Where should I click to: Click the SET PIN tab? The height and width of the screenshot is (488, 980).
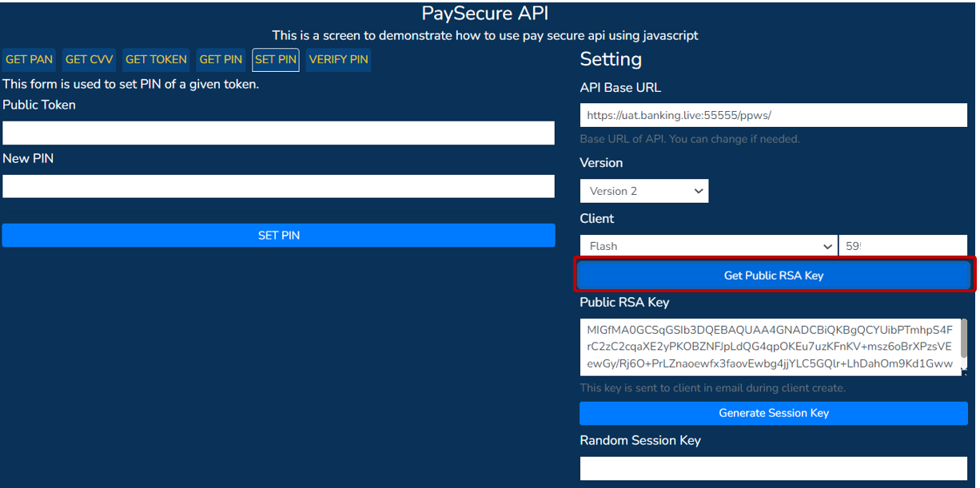(x=276, y=60)
